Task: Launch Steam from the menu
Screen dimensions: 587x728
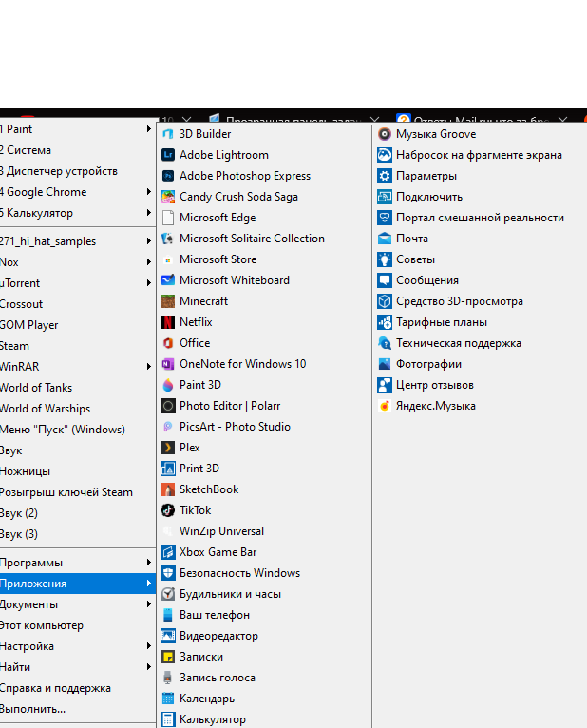Action: pyautogui.click(x=78, y=345)
